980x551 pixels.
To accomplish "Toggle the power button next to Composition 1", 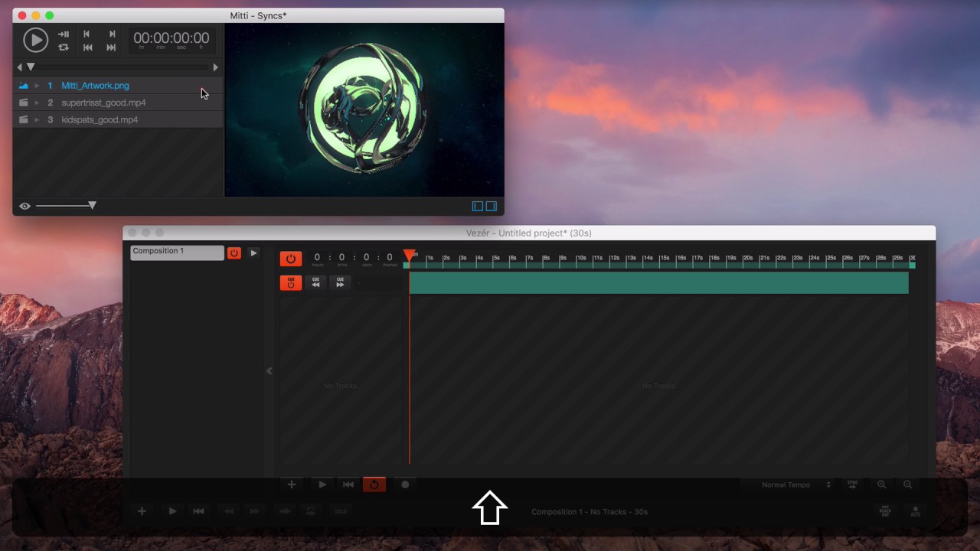I will tap(234, 253).
